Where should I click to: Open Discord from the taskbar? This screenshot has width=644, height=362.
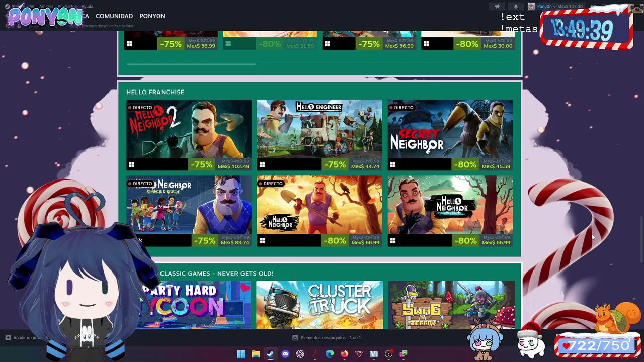pyautogui.click(x=285, y=354)
